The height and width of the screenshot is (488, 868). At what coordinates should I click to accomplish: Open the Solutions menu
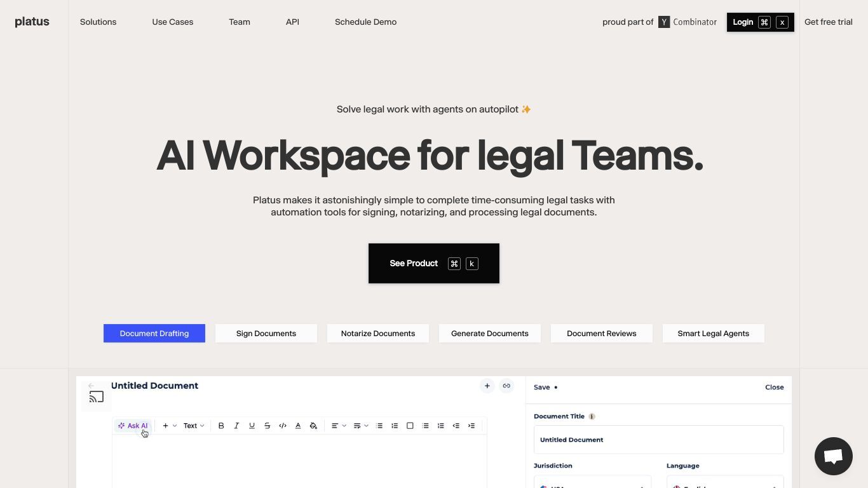point(98,22)
